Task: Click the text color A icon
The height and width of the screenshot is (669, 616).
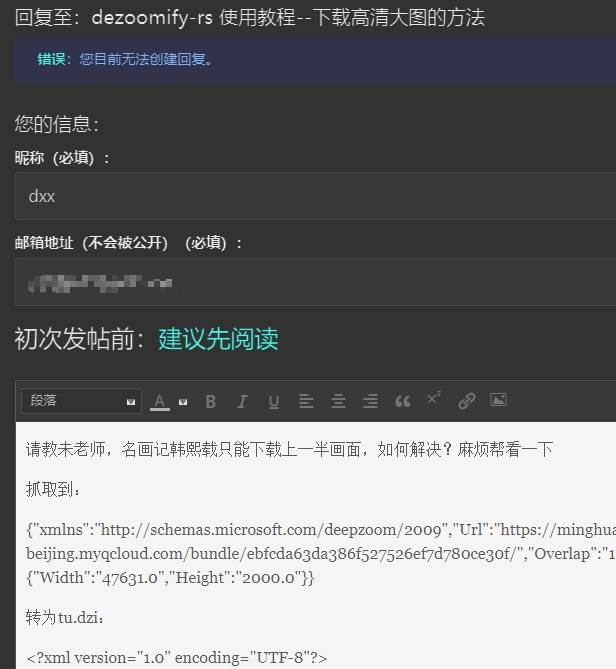Action: point(160,401)
